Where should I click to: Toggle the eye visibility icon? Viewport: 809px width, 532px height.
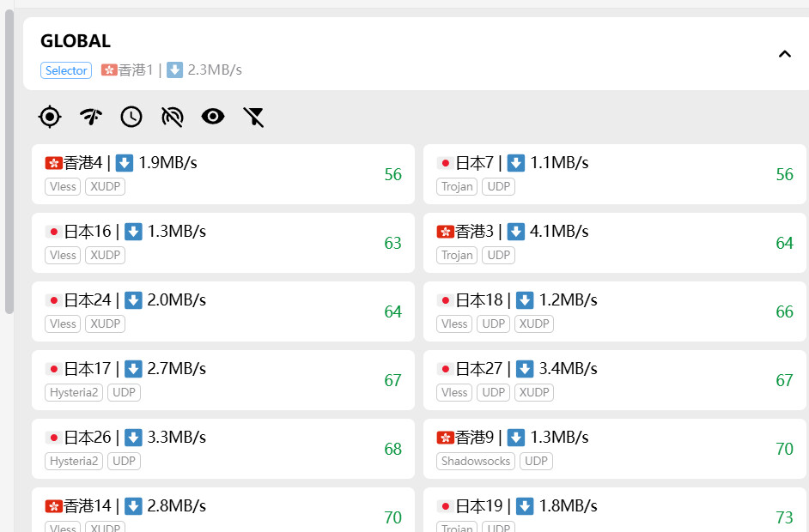(x=213, y=117)
